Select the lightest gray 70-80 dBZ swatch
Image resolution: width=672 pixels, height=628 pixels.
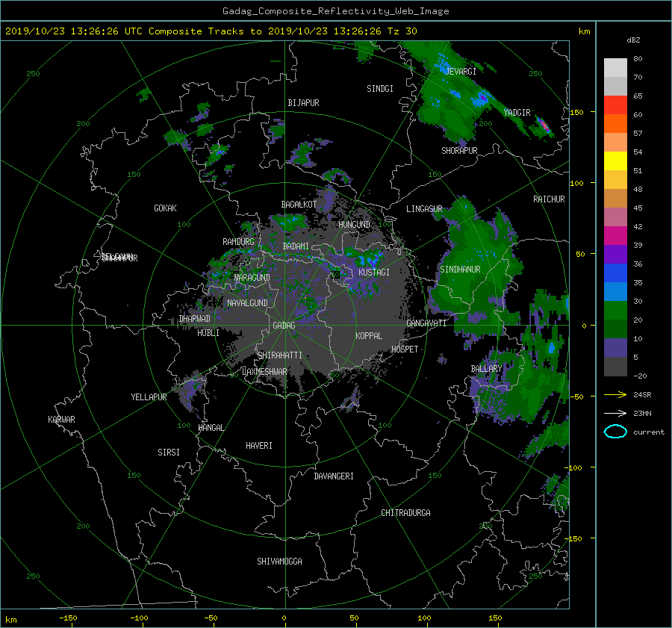click(615, 67)
